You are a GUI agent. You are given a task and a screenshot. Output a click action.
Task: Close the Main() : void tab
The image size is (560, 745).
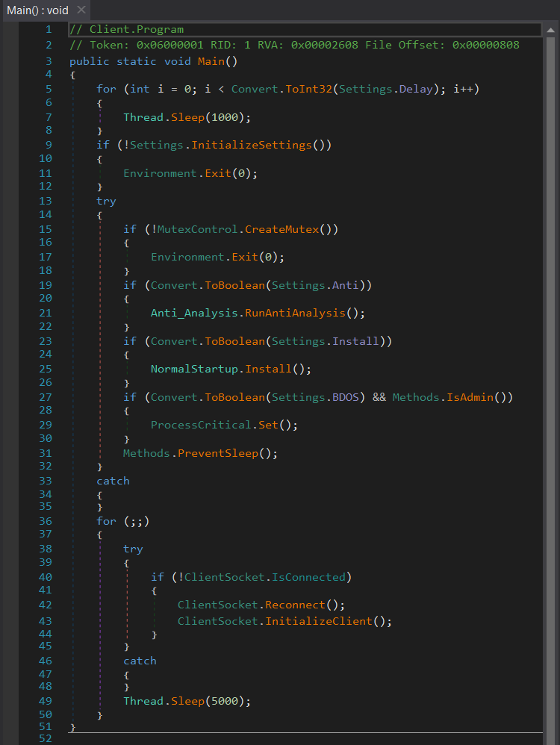tap(81, 10)
